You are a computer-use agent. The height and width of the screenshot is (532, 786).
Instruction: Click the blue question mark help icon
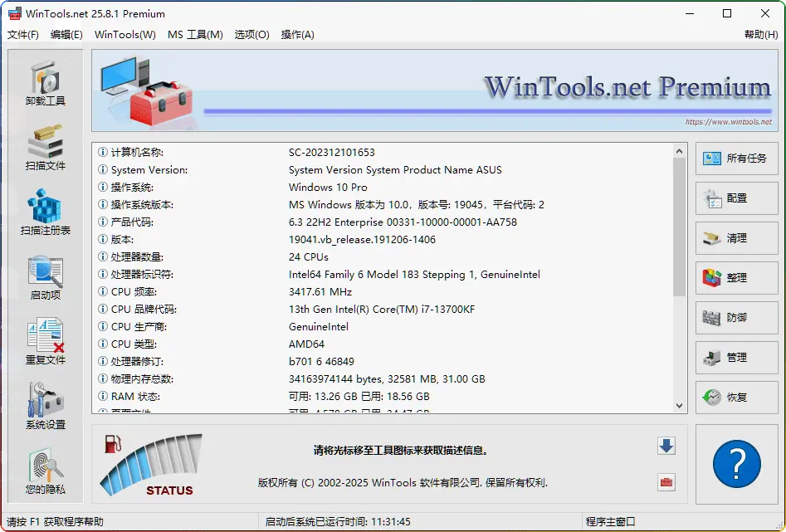(736, 464)
